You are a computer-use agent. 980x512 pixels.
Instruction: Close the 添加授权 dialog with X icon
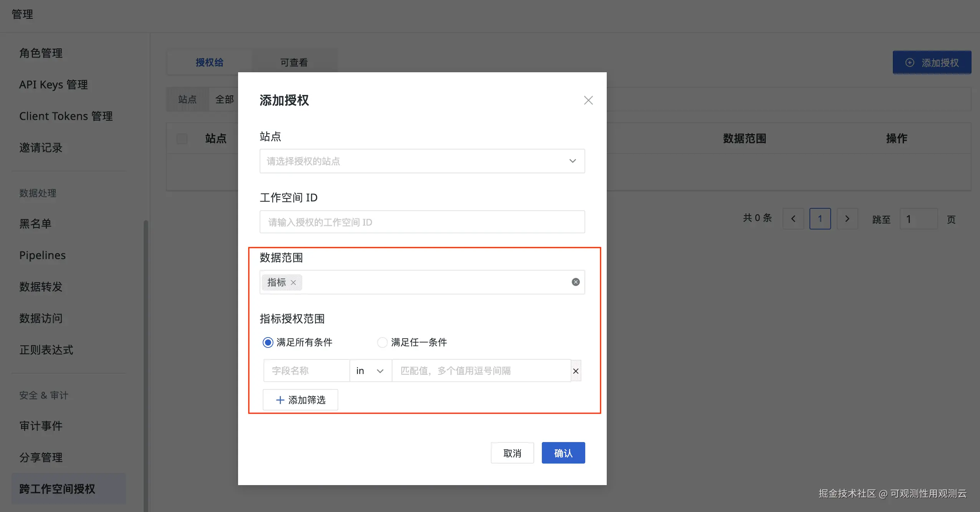click(588, 100)
